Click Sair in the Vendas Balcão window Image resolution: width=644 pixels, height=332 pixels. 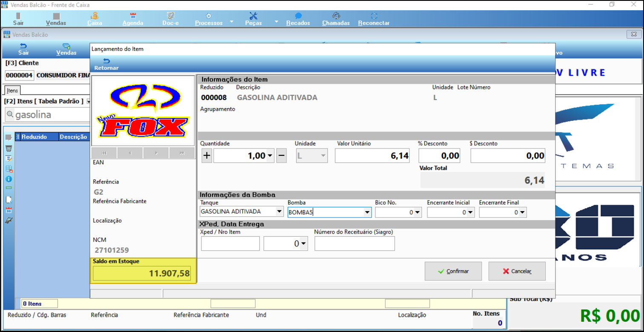[x=23, y=49]
